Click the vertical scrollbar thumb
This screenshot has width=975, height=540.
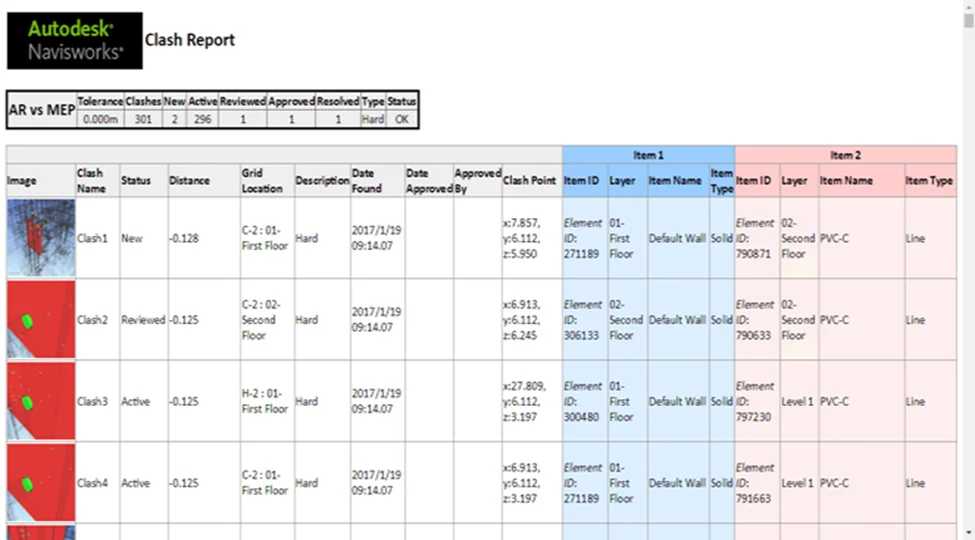click(968, 21)
